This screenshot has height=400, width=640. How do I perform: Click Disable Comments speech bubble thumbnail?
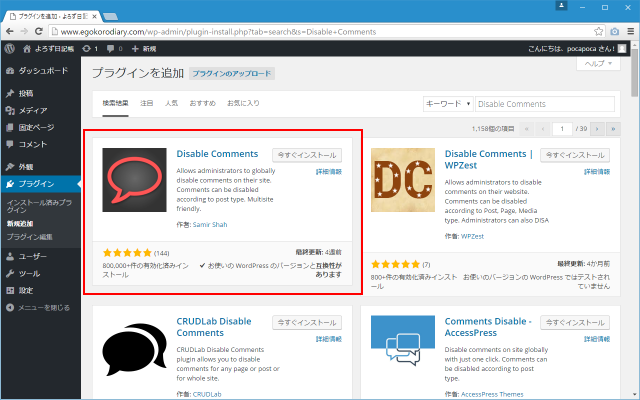134,180
